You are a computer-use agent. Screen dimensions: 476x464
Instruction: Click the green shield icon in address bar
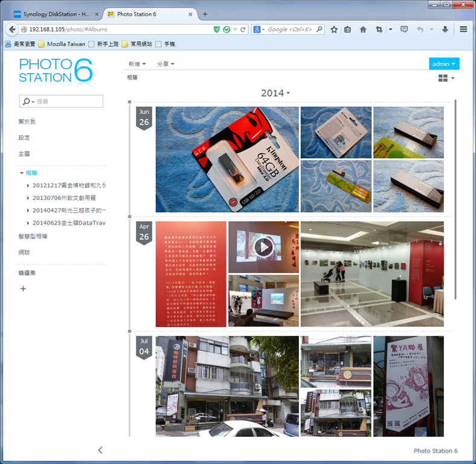[x=217, y=30]
